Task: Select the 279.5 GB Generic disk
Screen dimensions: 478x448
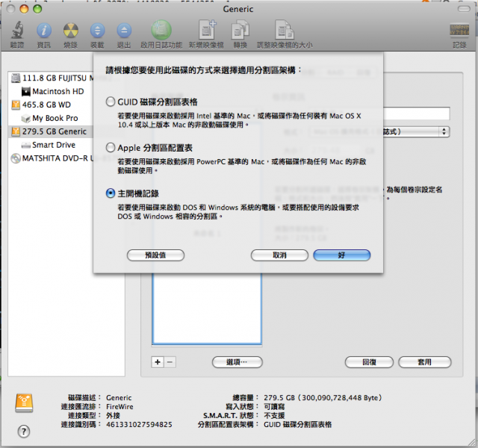Action: point(51,131)
